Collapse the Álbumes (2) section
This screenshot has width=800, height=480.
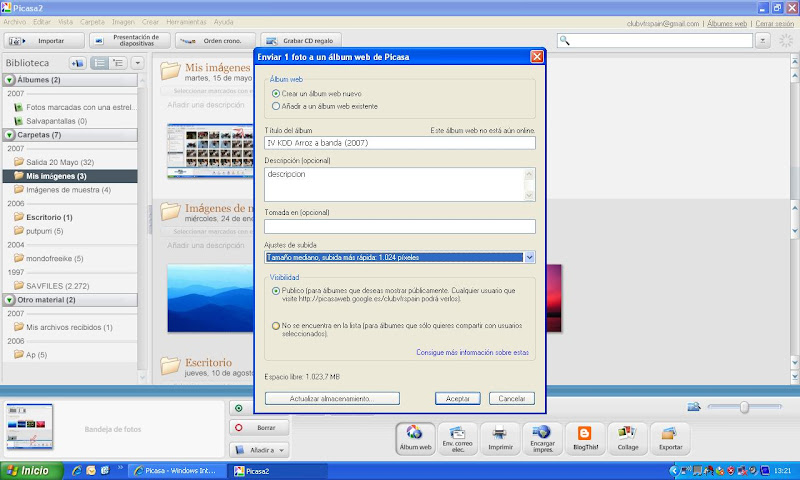pos(10,80)
